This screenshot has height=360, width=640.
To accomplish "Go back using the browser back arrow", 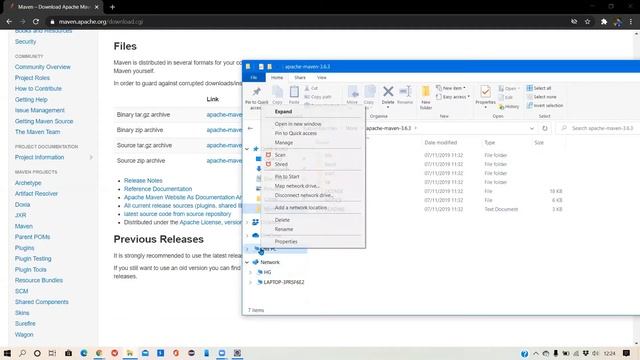I will coord(9,22).
